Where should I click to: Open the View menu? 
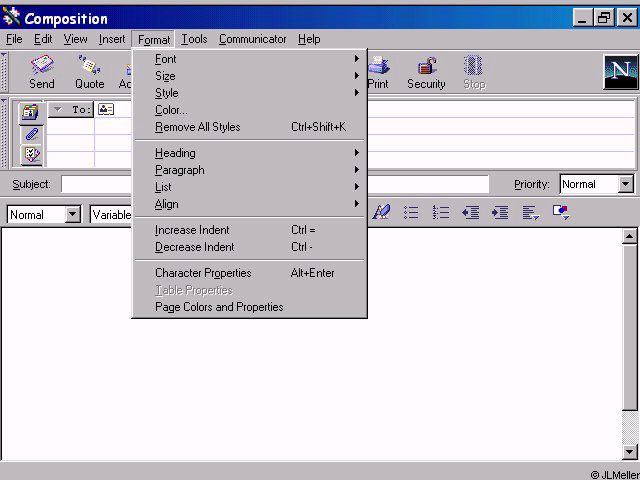click(75, 39)
